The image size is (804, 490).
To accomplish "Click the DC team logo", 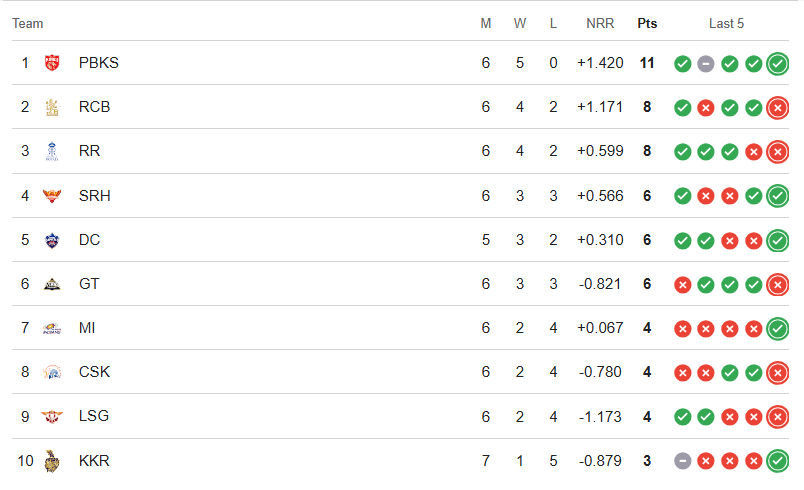I will [x=53, y=240].
